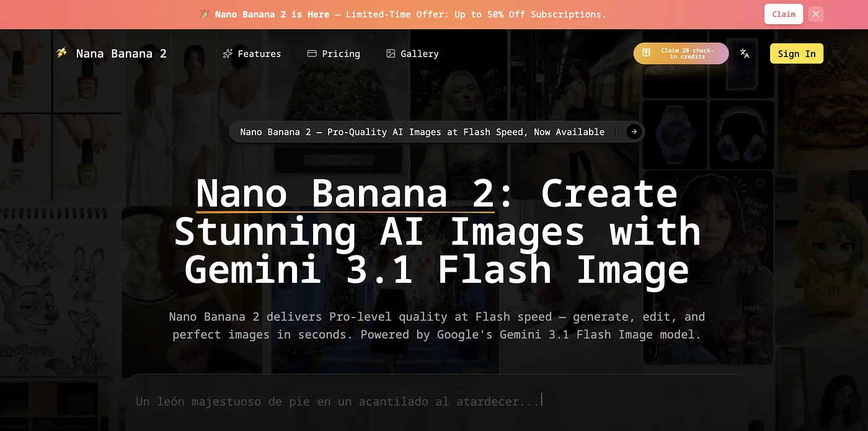Open the Gallery page
Screen dimensions: 868x431
coord(412,54)
